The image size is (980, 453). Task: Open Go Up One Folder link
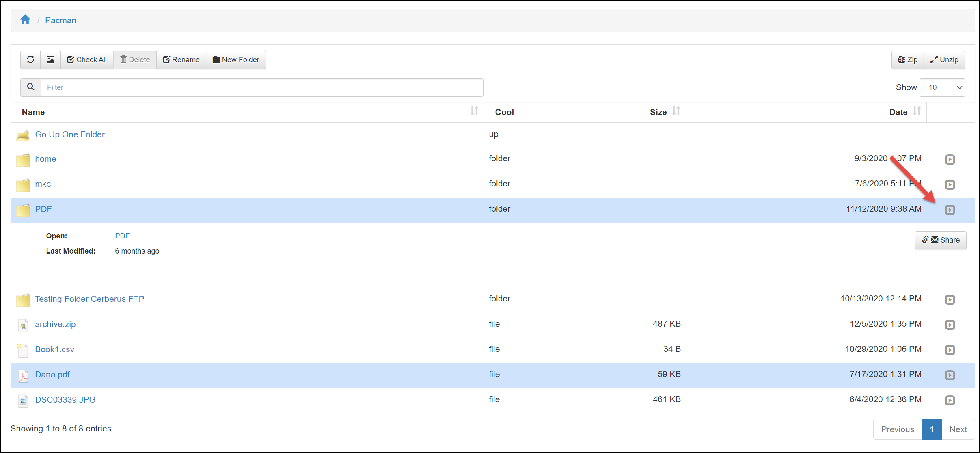[x=70, y=134]
